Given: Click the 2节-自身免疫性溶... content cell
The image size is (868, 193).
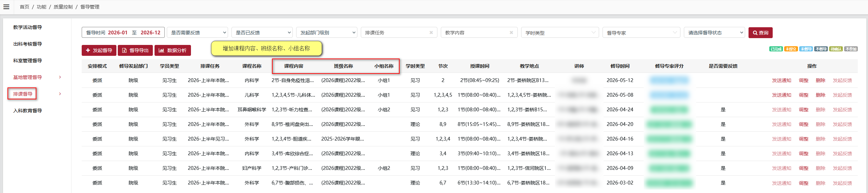Looking at the screenshot, I should pyautogui.click(x=293, y=80).
